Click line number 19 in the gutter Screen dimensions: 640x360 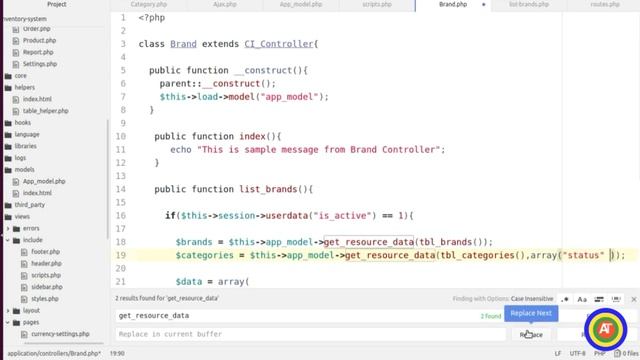[x=120, y=256]
